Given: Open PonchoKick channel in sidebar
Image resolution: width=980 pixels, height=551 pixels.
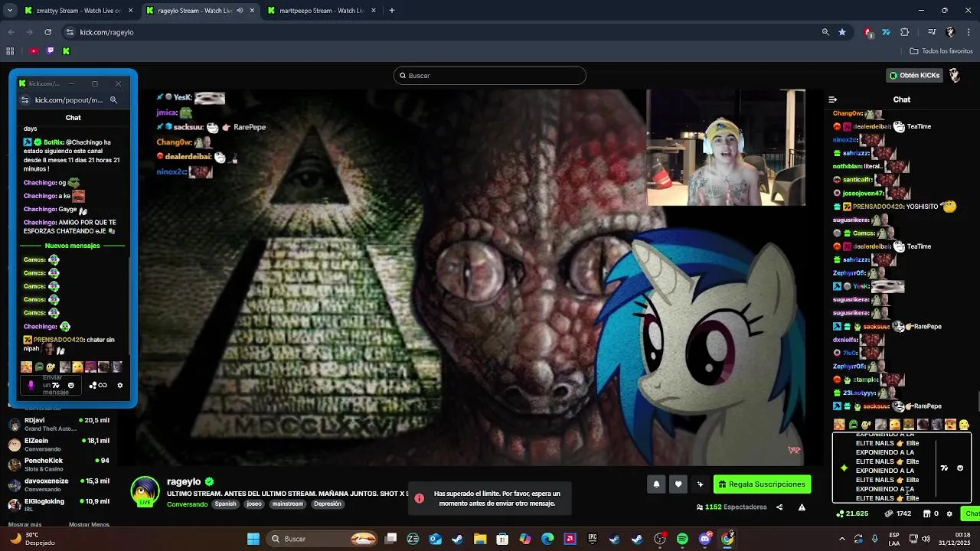Looking at the screenshot, I should pyautogui.click(x=60, y=465).
